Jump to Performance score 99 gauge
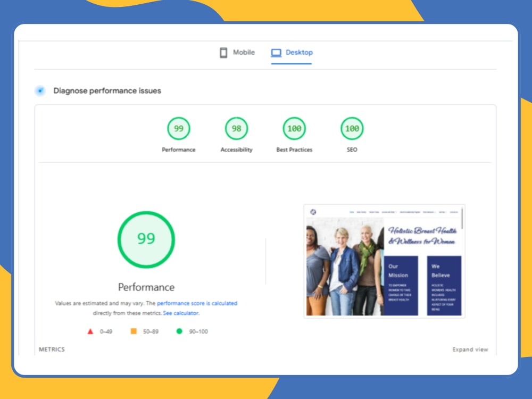 pyautogui.click(x=178, y=128)
